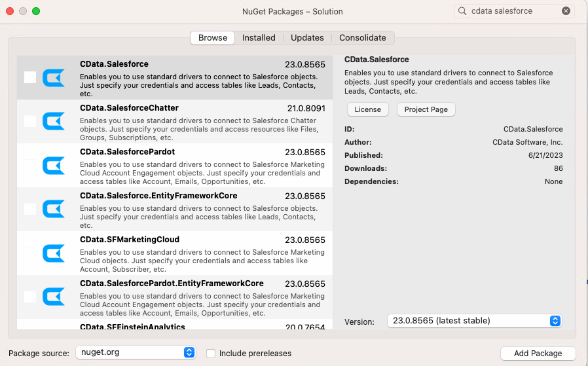The height and width of the screenshot is (366, 588).
Task: Open the Project Page button
Action: coord(426,109)
